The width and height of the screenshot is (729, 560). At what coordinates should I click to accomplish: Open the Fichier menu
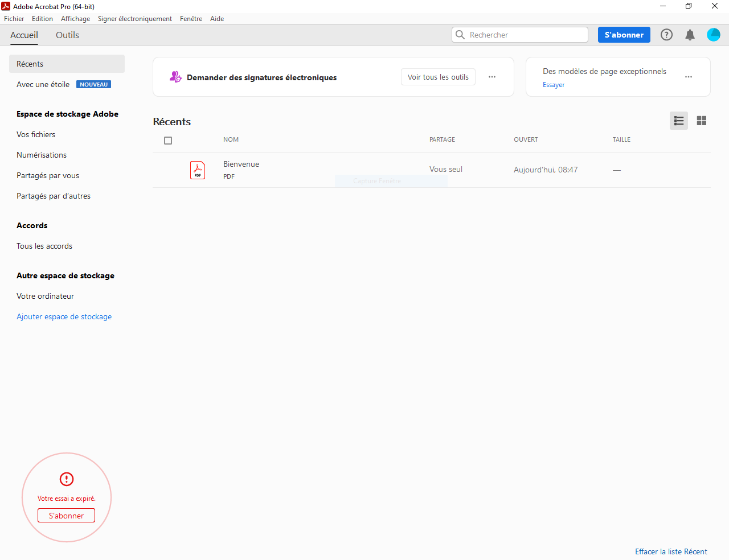[x=14, y=19]
